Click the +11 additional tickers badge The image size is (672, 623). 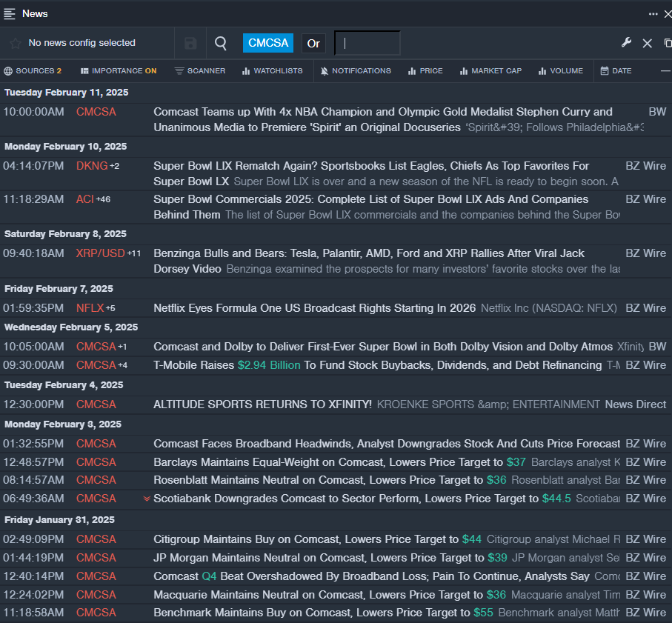point(134,253)
